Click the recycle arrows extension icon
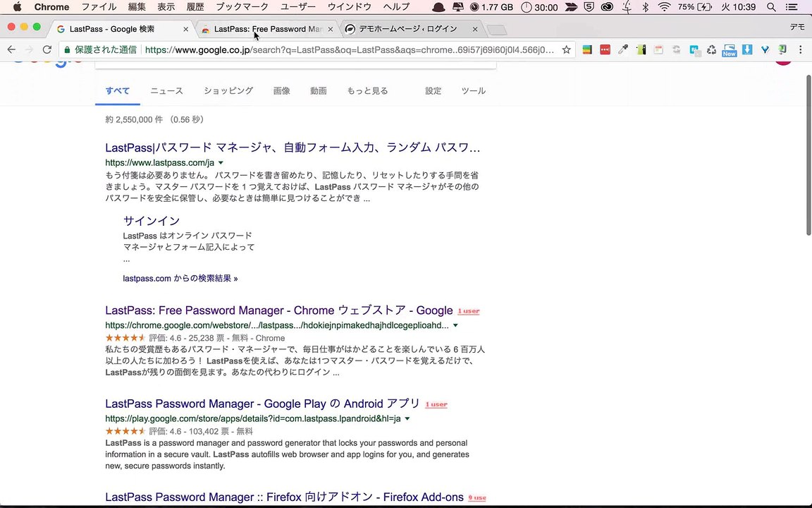The width and height of the screenshot is (812, 508). click(711, 50)
